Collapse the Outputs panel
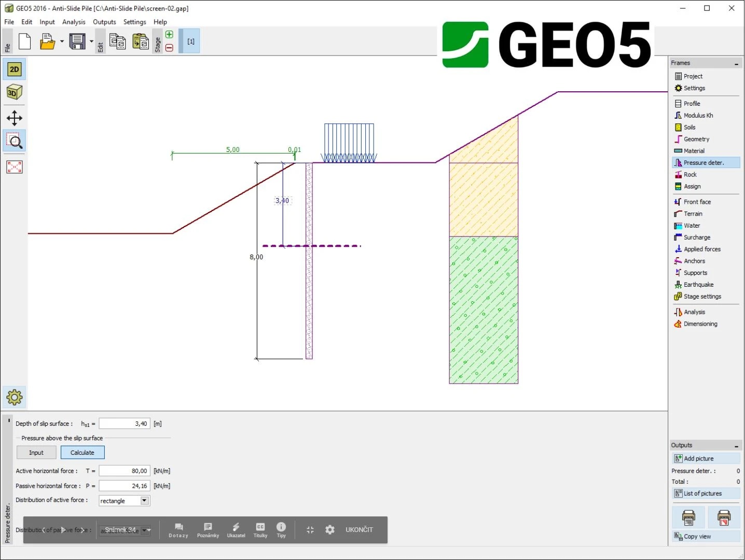 pos(736,446)
